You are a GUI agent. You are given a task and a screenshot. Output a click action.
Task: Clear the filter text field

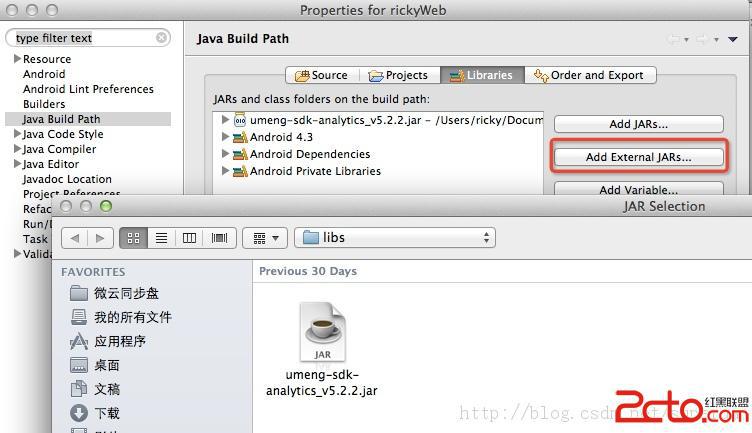click(x=162, y=37)
